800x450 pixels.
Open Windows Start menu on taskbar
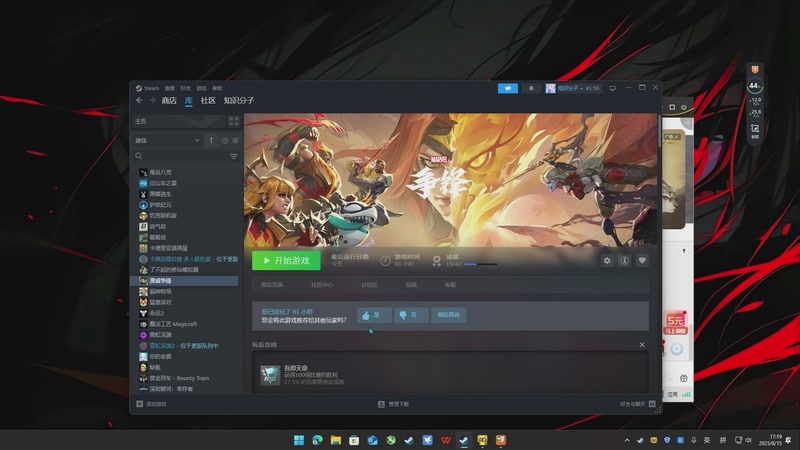[x=299, y=440]
